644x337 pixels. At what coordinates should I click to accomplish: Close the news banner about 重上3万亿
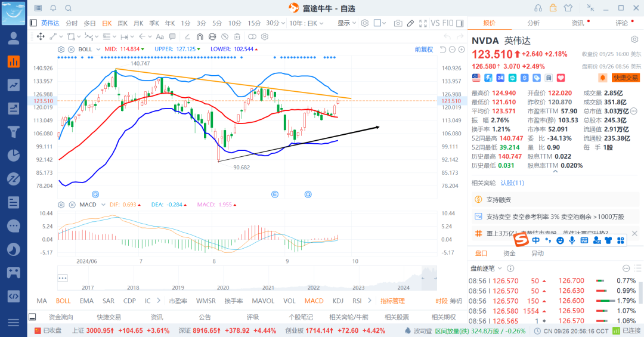(x=634, y=233)
